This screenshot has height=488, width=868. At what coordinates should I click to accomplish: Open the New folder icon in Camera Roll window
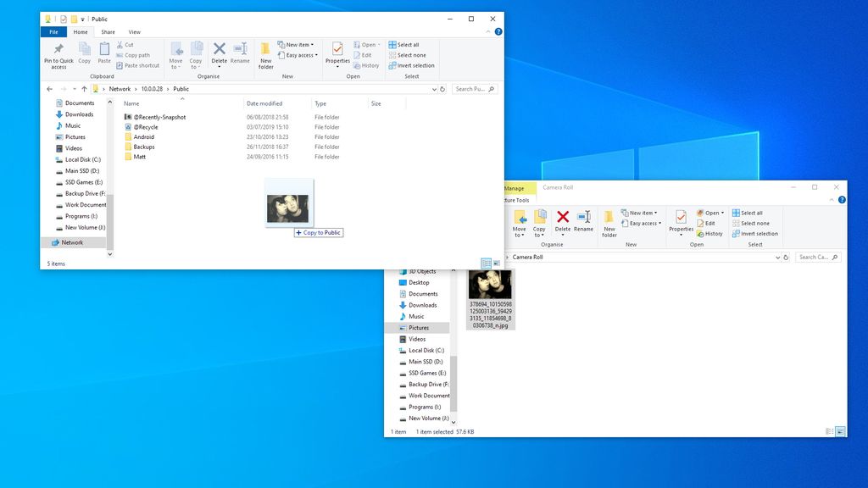(609, 223)
